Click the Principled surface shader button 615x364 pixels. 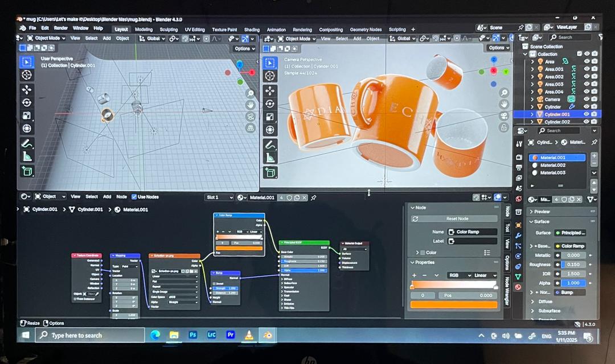click(570, 233)
